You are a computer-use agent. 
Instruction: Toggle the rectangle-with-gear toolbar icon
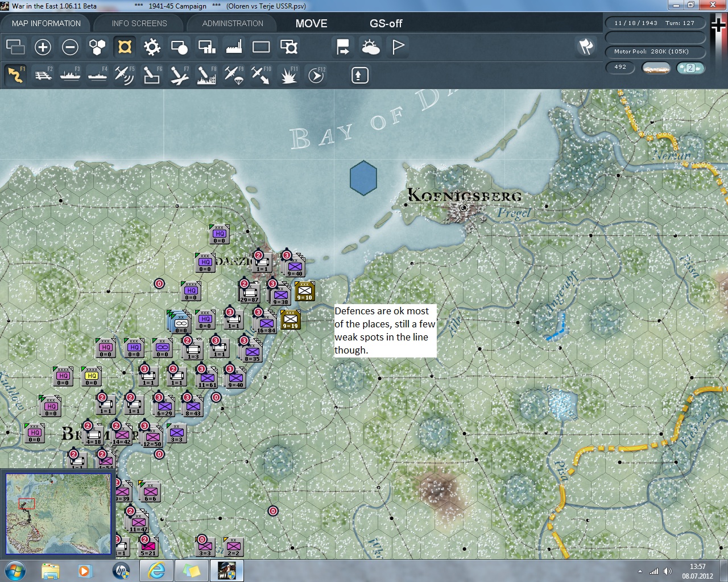pyautogui.click(x=289, y=47)
